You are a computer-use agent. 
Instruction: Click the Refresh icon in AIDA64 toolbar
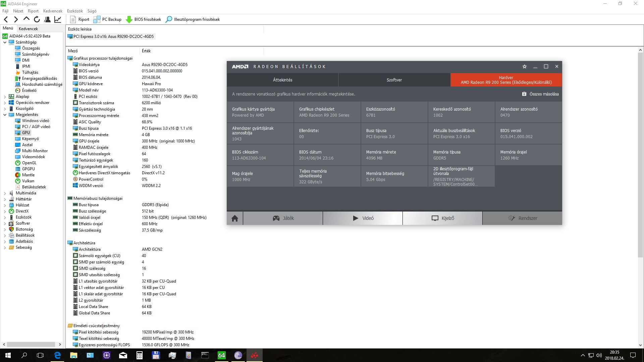[x=37, y=19]
